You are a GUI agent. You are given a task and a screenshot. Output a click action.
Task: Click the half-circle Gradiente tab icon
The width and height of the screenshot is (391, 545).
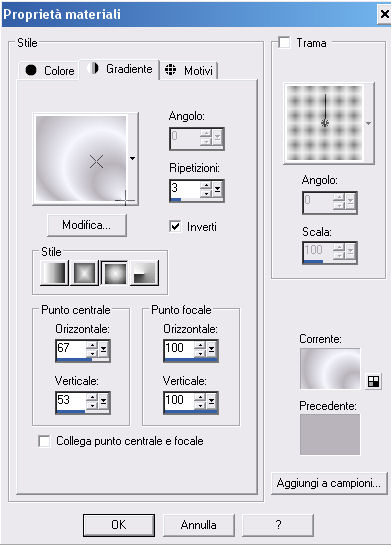point(93,68)
